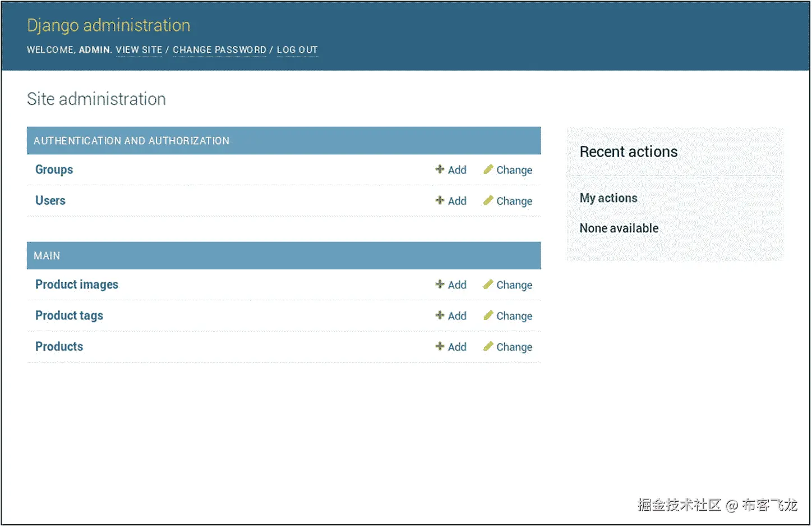Go to the Product images list
The image size is (812, 527).
coord(77,285)
